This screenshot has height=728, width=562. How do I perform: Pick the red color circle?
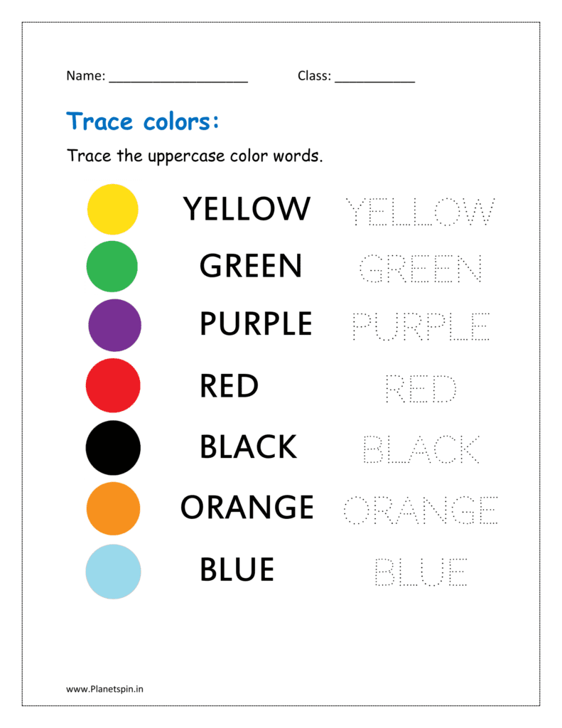(x=112, y=386)
